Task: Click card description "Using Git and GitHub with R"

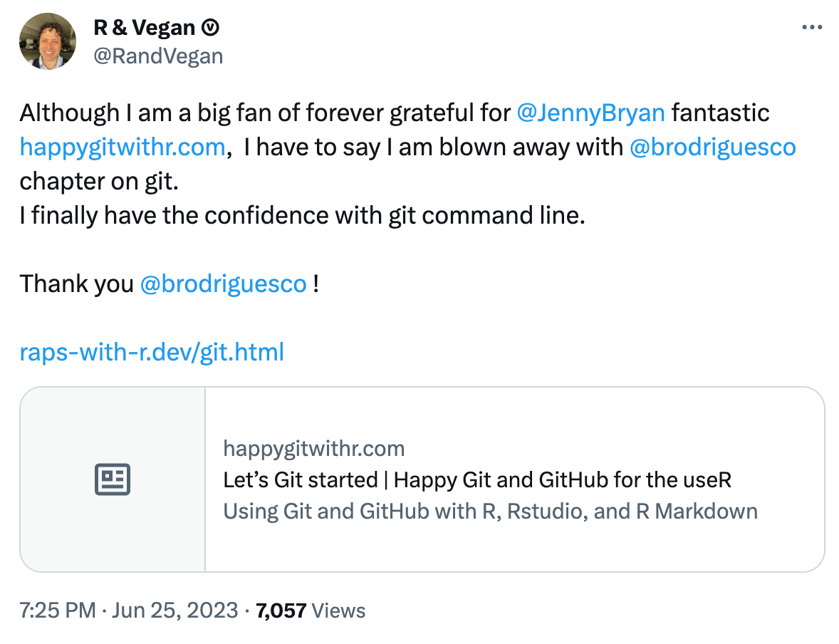Action: pos(490,511)
